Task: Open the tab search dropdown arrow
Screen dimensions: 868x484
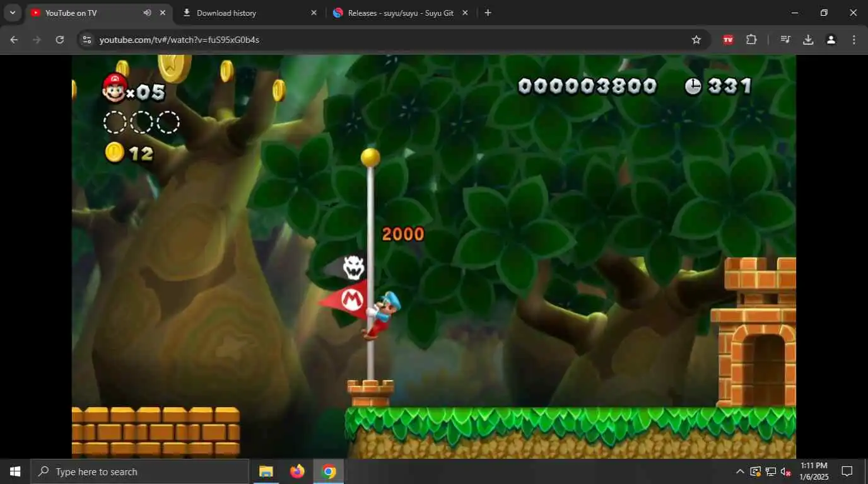Action: pyautogui.click(x=13, y=13)
